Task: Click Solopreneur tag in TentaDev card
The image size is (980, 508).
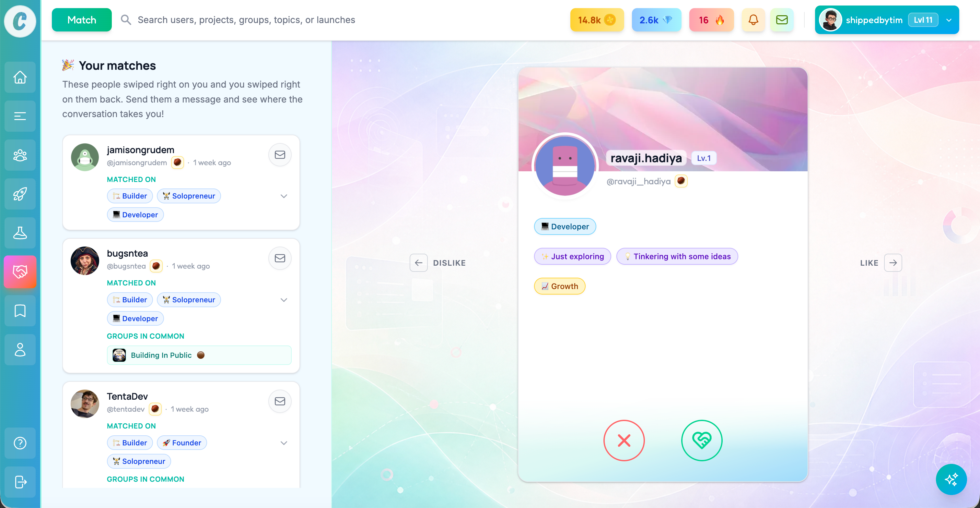Action: [x=138, y=461]
